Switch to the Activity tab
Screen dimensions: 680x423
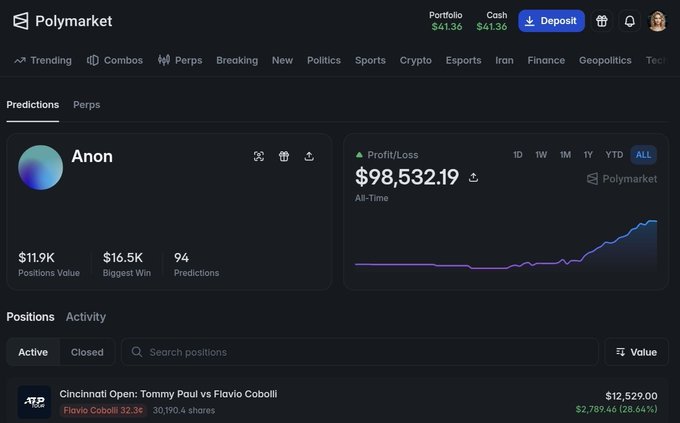coord(86,317)
